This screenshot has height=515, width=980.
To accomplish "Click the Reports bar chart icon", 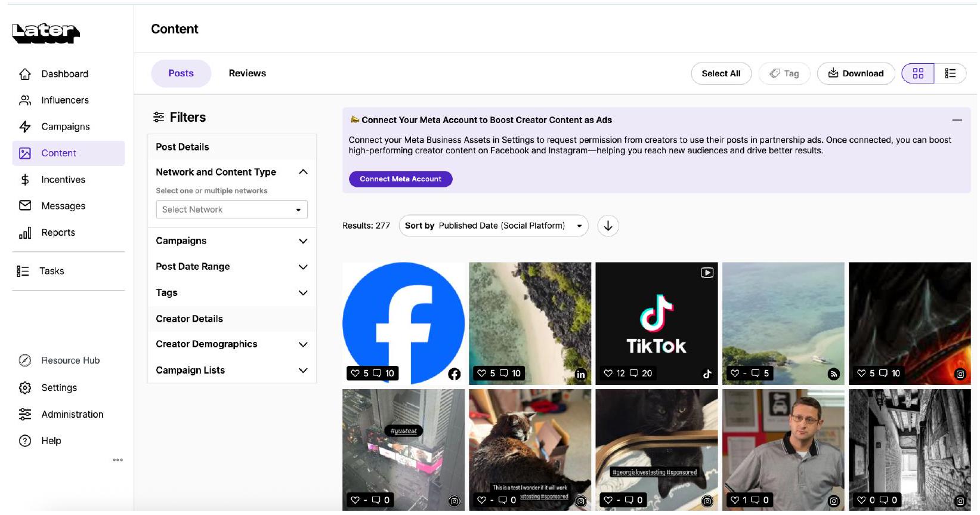I will click(x=25, y=233).
